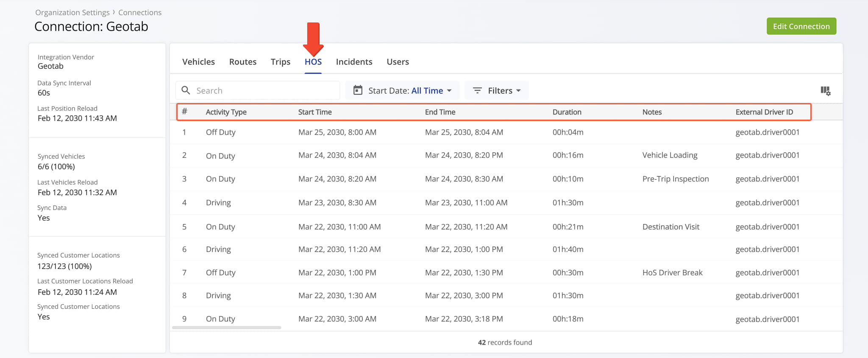Screen dimensions: 868x358
Task: Click the search magnifier icon
Action: (x=186, y=90)
